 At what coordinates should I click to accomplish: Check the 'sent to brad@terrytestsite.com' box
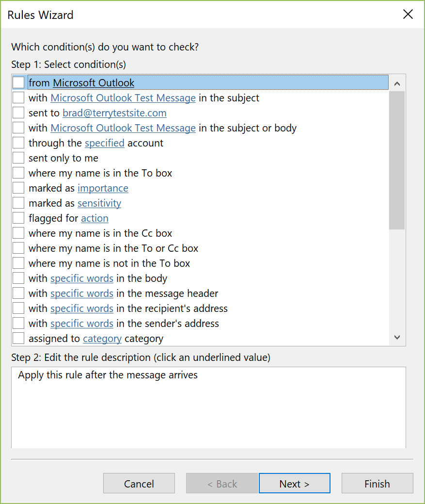point(18,113)
